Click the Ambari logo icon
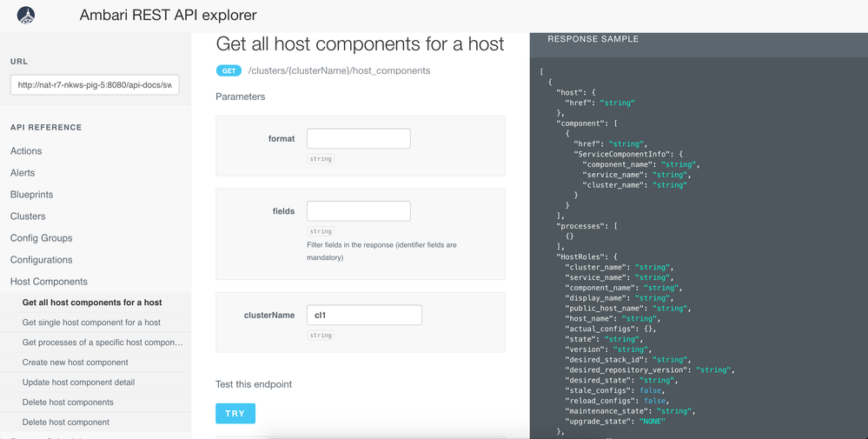868x439 pixels. tap(26, 15)
